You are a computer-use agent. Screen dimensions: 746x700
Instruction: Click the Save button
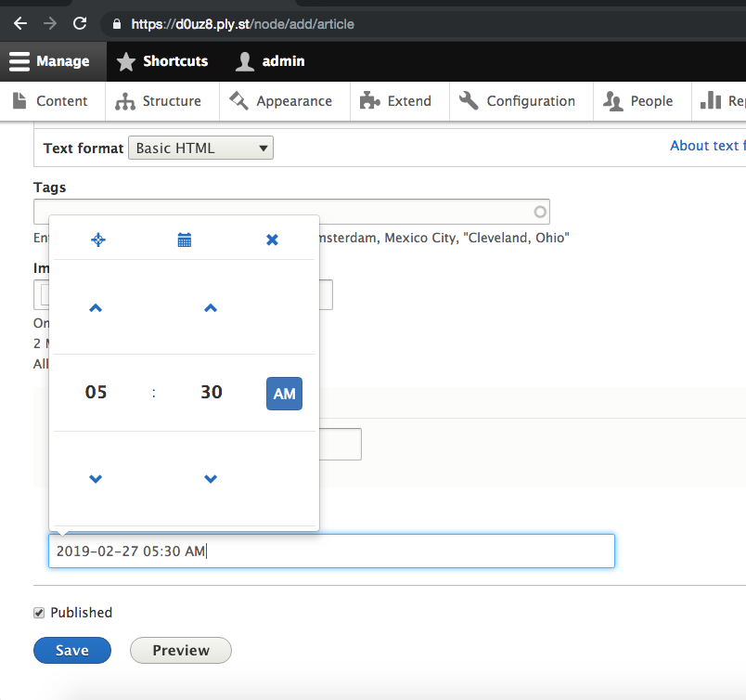[x=71, y=651]
